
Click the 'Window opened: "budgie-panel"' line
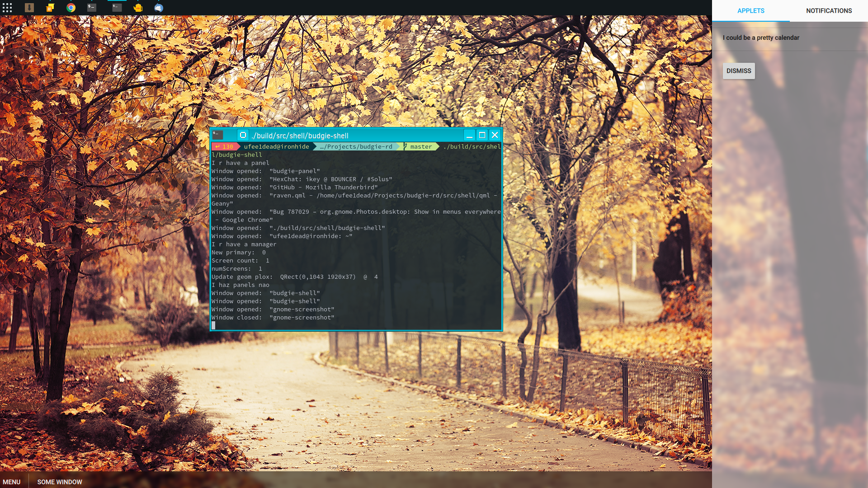pyautogui.click(x=266, y=171)
